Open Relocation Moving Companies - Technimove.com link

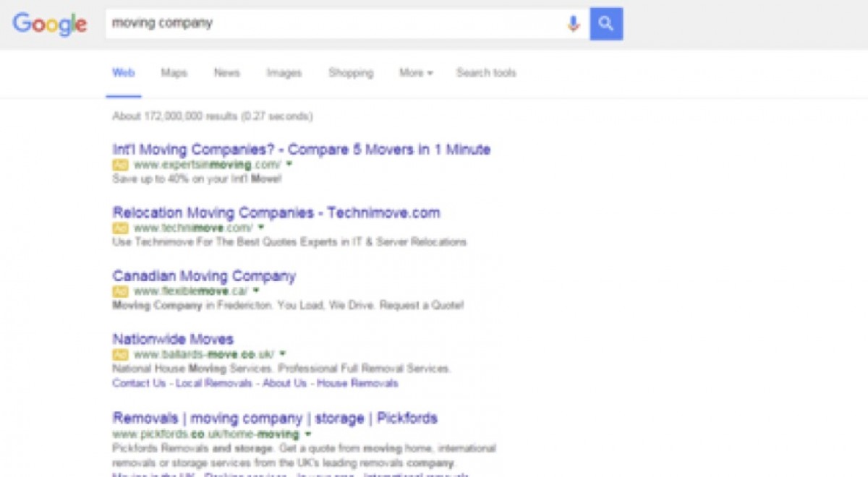[276, 212]
